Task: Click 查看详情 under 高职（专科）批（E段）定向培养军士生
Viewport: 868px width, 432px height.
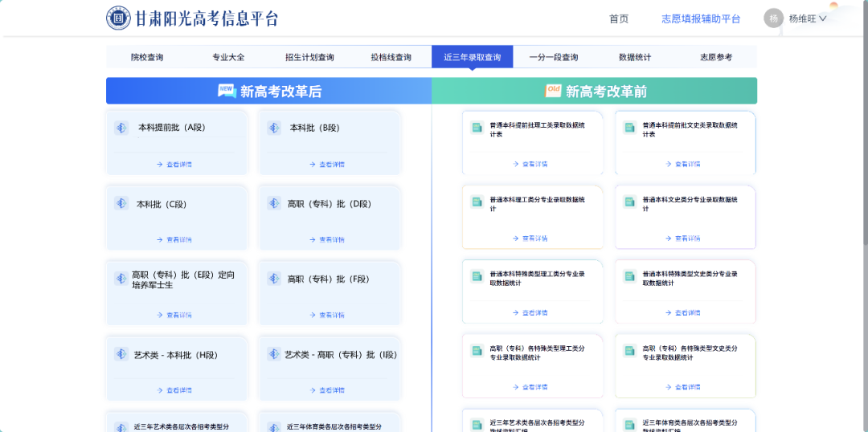Action: point(174,315)
